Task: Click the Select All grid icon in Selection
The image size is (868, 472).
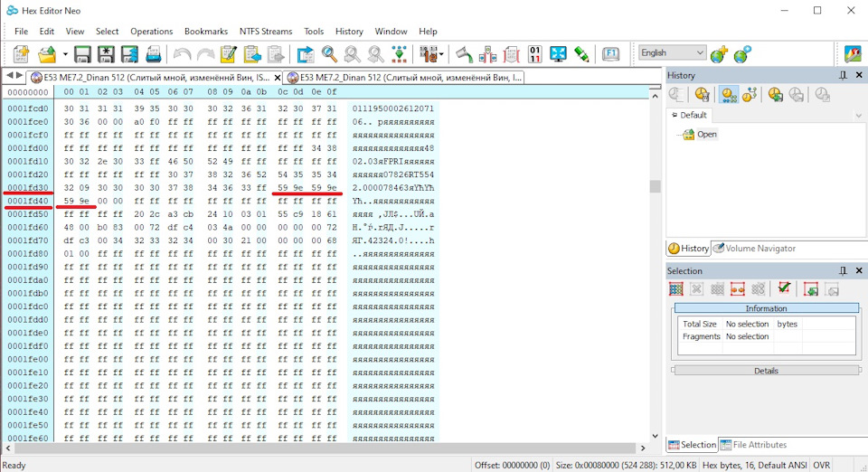Action: [x=676, y=288]
